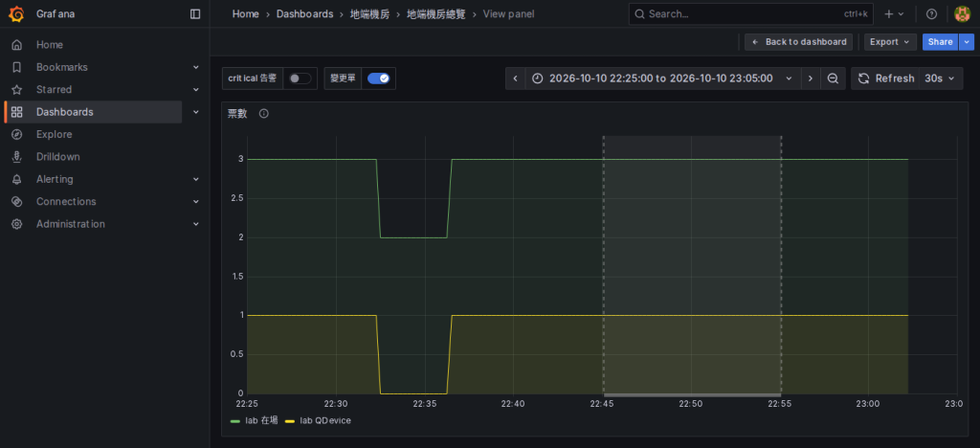The height and width of the screenshot is (448, 980).
Task: Expand the Connections section chevron
Action: [x=195, y=202]
